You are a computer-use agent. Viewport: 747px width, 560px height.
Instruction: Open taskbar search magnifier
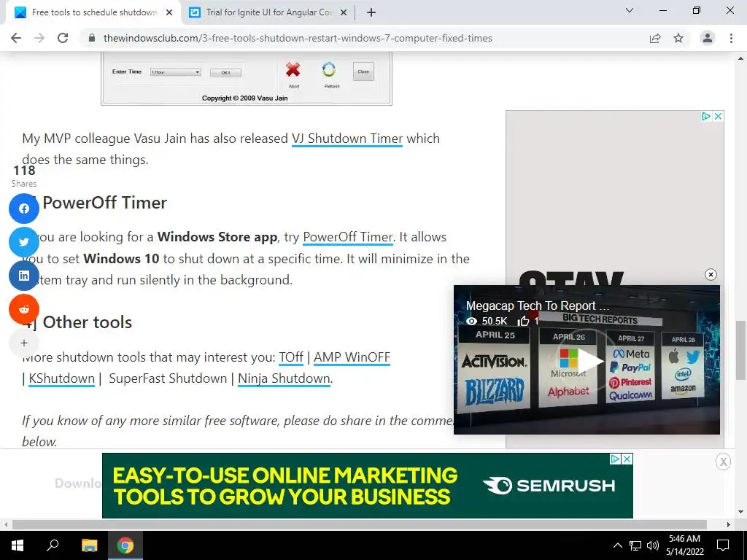click(x=53, y=545)
